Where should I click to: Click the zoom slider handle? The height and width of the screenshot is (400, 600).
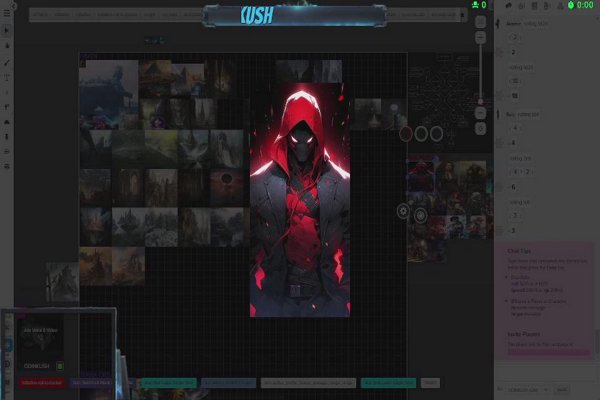[481, 101]
